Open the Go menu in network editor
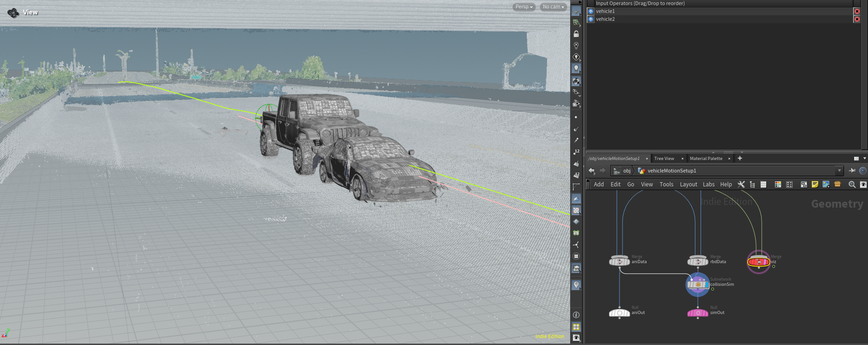The image size is (868, 345). click(631, 184)
